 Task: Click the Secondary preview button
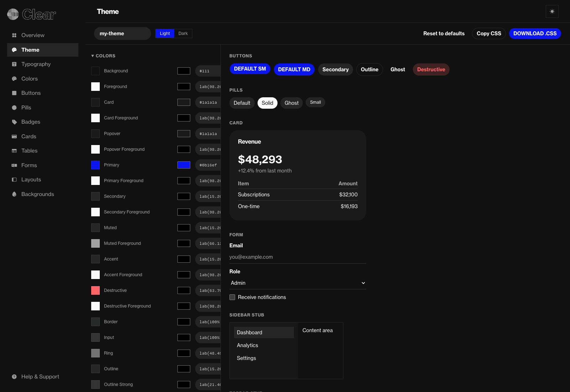(336, 69)
